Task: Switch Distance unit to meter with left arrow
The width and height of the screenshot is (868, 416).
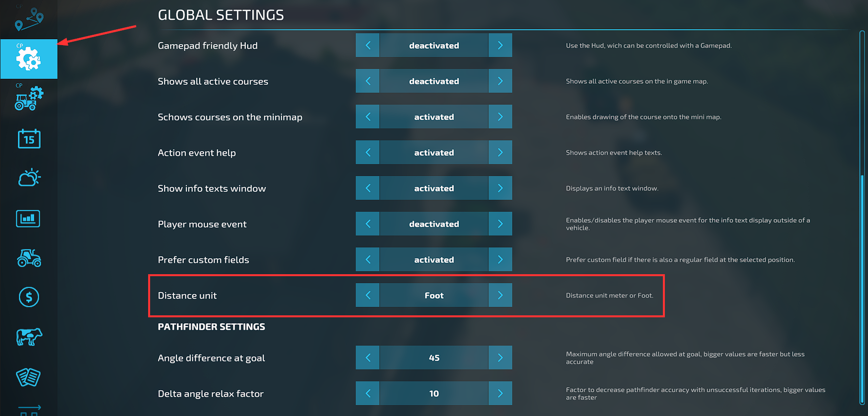Action: coord(367,295)
